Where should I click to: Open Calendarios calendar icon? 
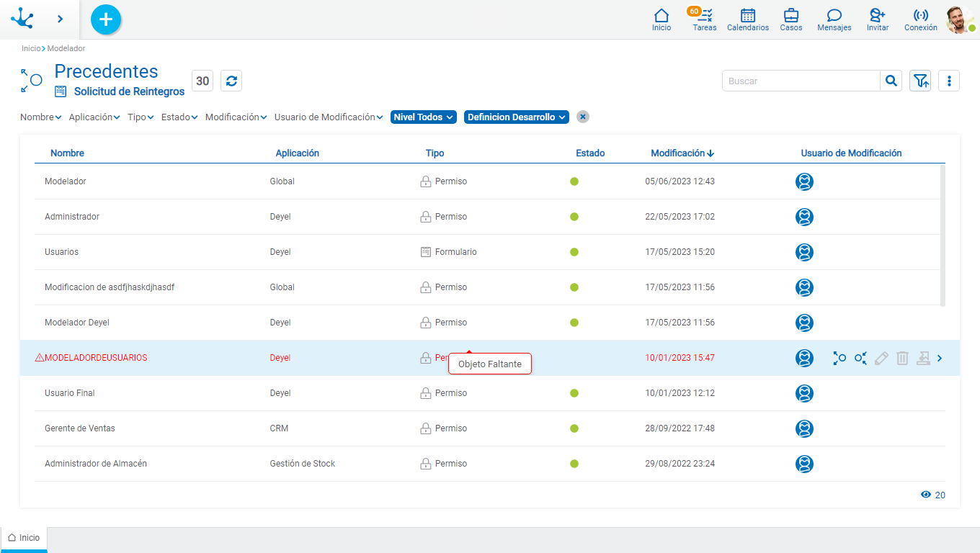point(748,19)
